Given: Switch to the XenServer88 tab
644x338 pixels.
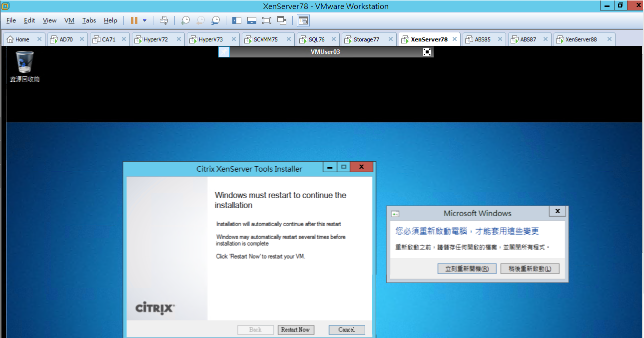Looking at the screenshot, I should coord(581,39).
